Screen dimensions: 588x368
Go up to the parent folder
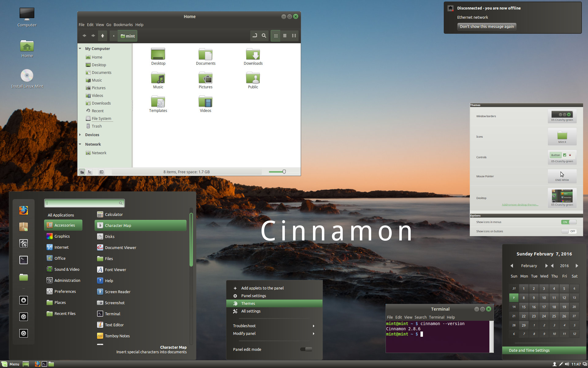(103, 36)
